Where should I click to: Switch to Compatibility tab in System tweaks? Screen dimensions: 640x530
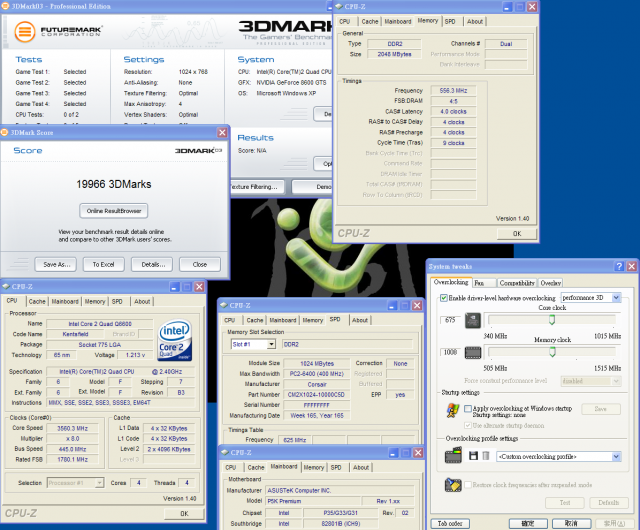[x=517, y=283]
